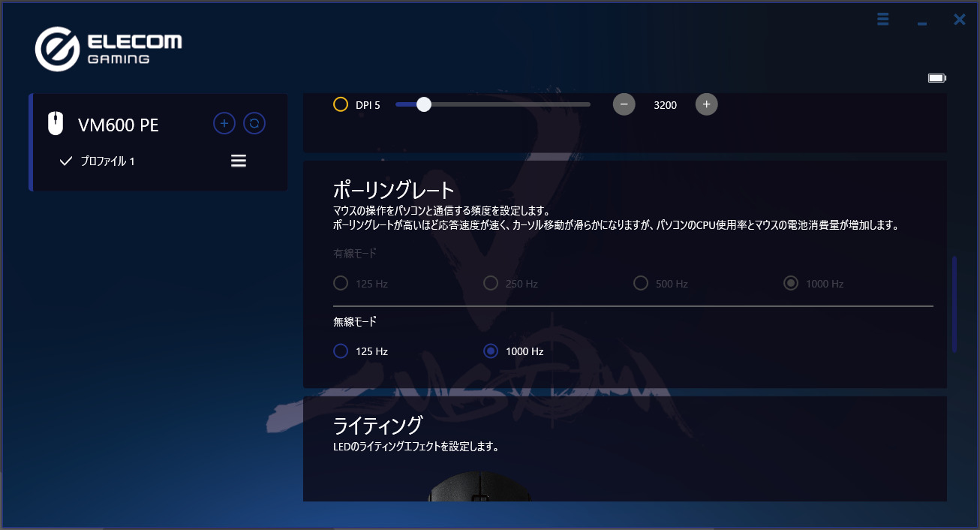980x530 pixels.
Task: Click the ライティング section heading
Action: coord(377,426)
